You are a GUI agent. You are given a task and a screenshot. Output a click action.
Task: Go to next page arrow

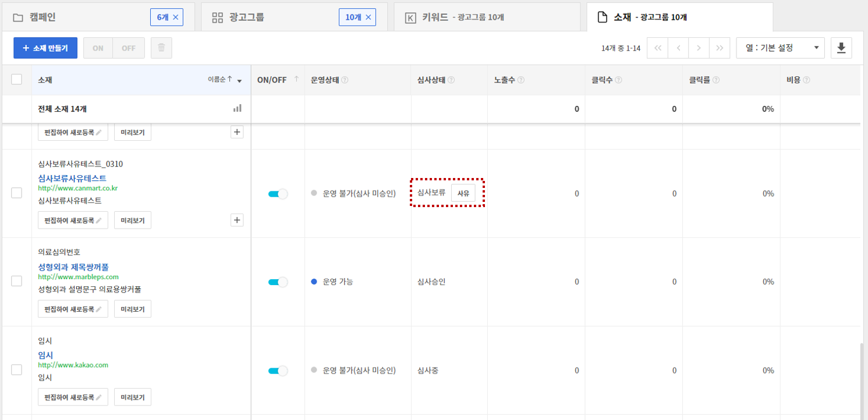click(x=699, y=48)
